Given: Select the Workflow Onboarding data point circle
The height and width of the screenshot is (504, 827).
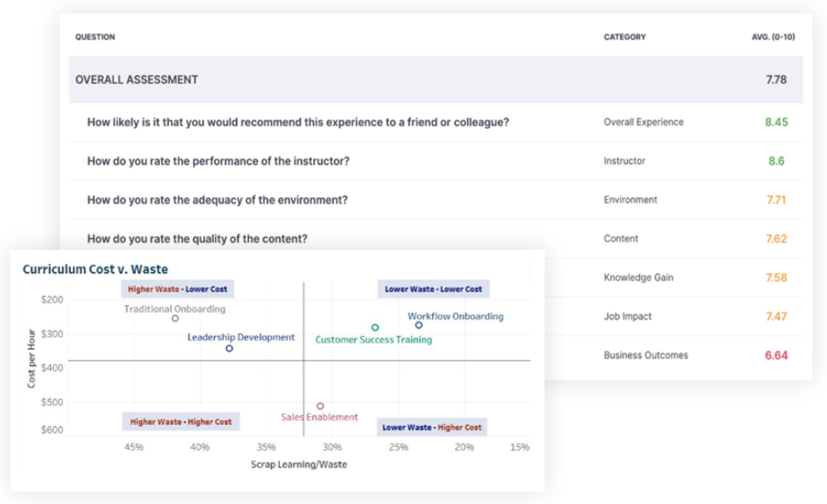Looking at the screenshot, I should (419, 325).
